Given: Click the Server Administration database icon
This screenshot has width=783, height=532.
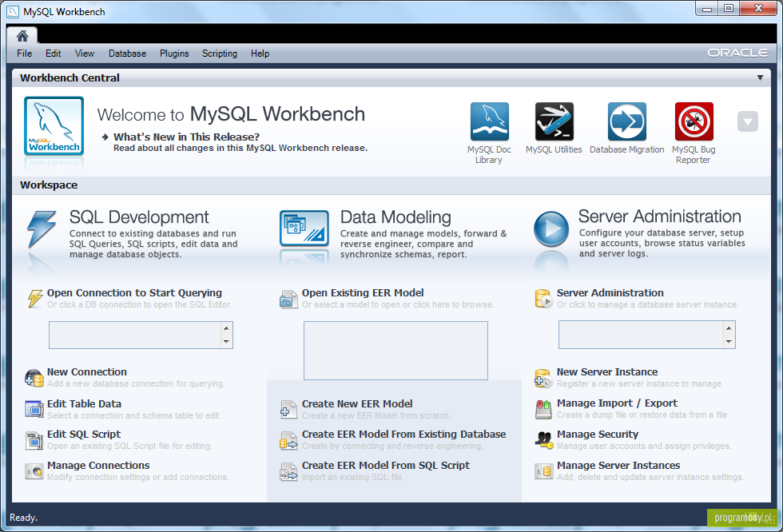Looking at the screenshot, I should [543, 299].
